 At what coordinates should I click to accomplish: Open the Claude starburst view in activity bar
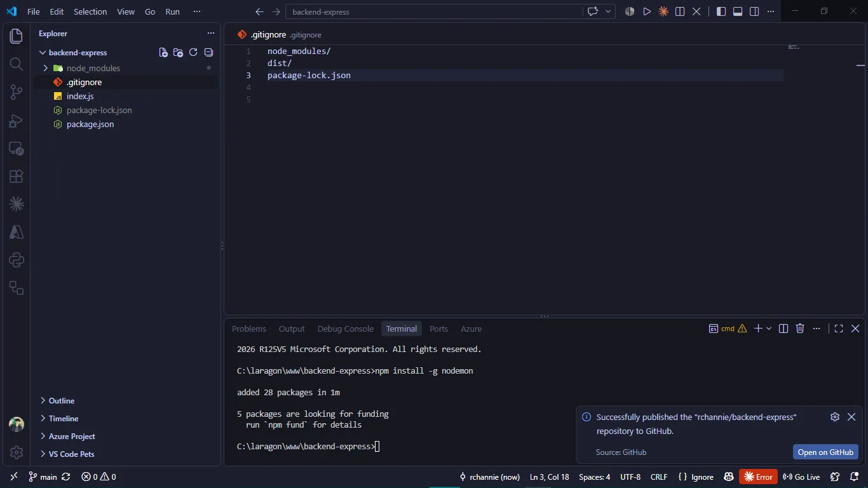[17, 204]
